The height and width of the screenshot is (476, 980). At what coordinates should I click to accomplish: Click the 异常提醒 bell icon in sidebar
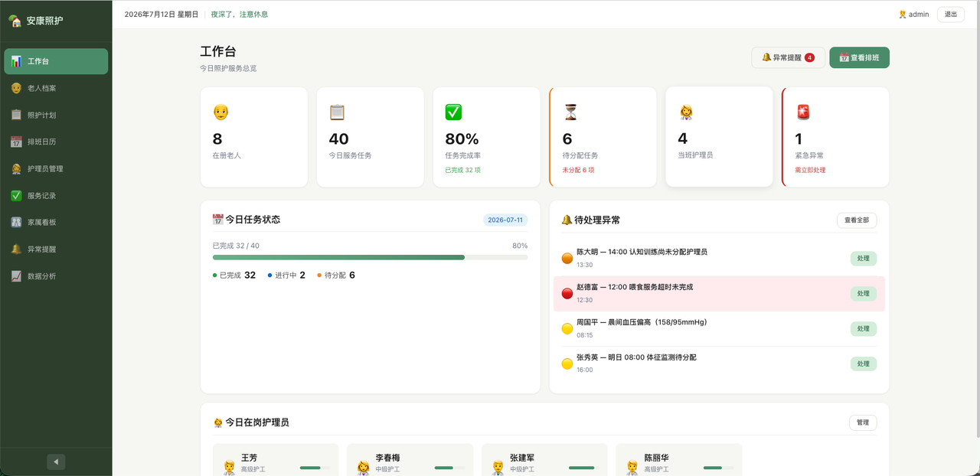pos(16,249)
